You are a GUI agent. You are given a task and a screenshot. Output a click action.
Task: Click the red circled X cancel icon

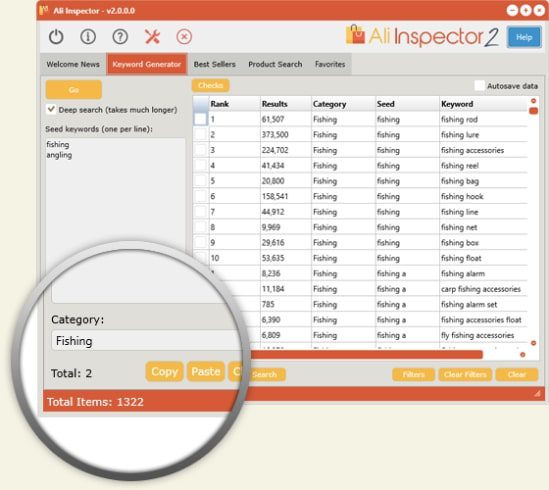tap(184, 37)
